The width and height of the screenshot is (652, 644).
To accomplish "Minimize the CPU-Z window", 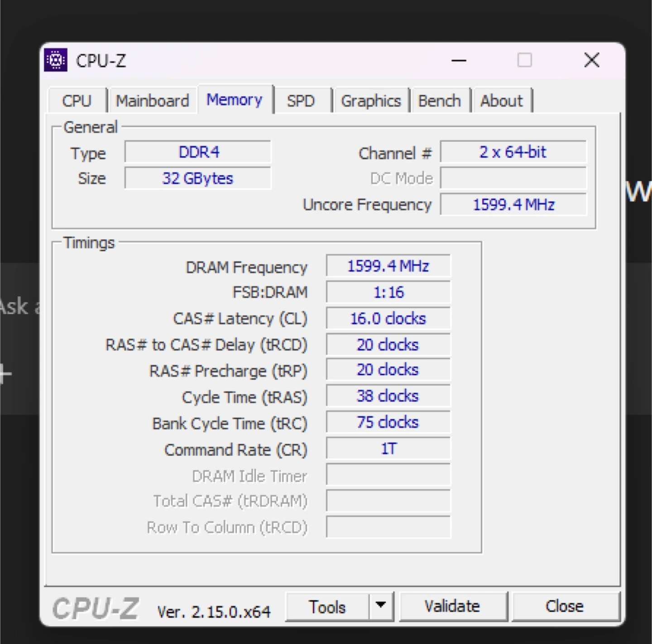I will (x=459, y=60).
